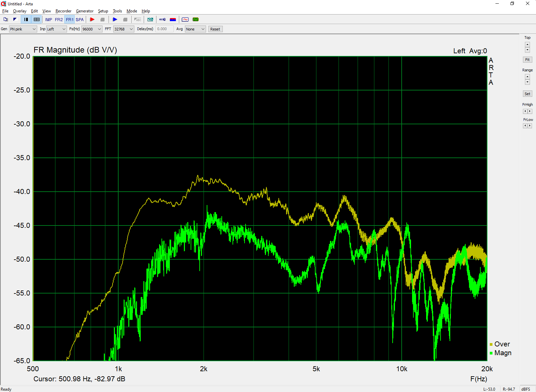This screenshot has width=536, height=392.
Task: Stop generator with the second gray square
Action: 125,19
